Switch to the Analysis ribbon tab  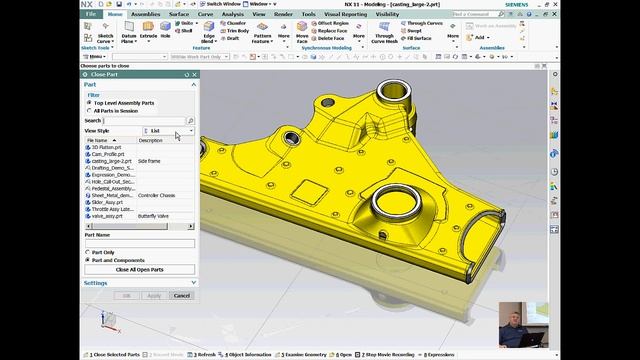pyautogui.click(x=233, y=14)
